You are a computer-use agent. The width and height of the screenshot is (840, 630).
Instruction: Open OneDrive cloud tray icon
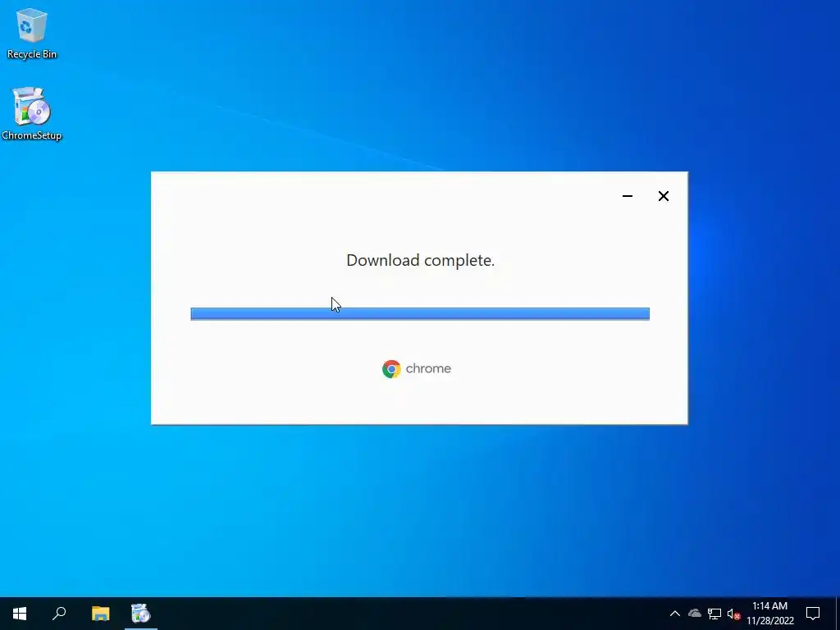(x=694, y=614)
